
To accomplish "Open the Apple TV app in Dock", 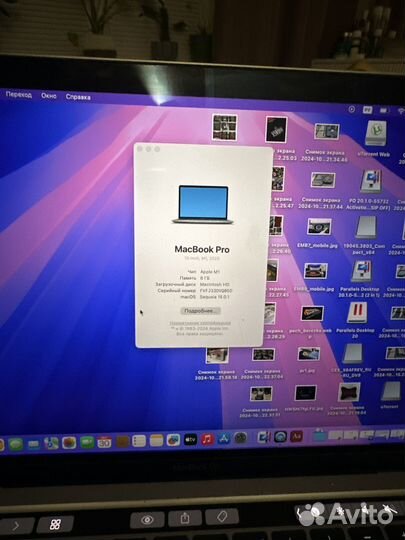I will pos(190,440).
